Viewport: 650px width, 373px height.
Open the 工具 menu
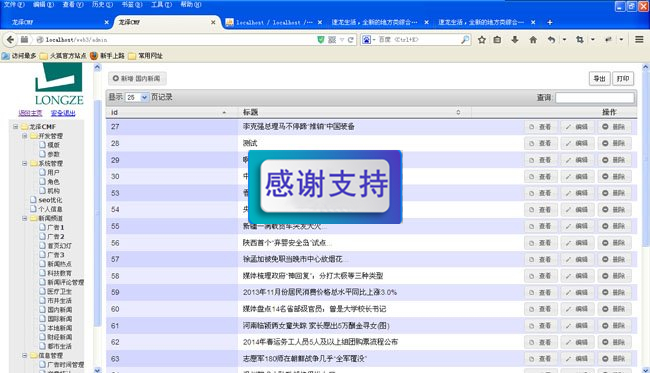point(161,4)
